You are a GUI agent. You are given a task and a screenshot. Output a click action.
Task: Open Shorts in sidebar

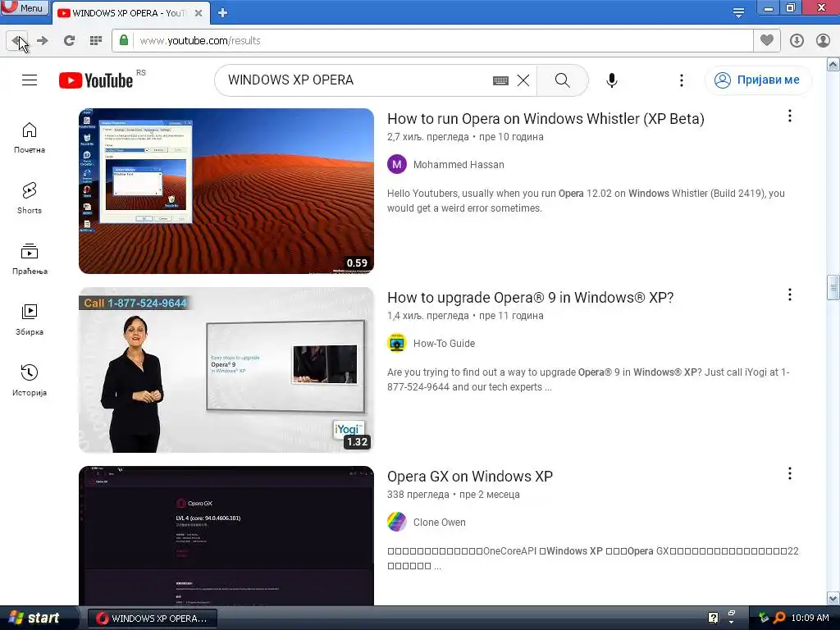pos(30,199)
